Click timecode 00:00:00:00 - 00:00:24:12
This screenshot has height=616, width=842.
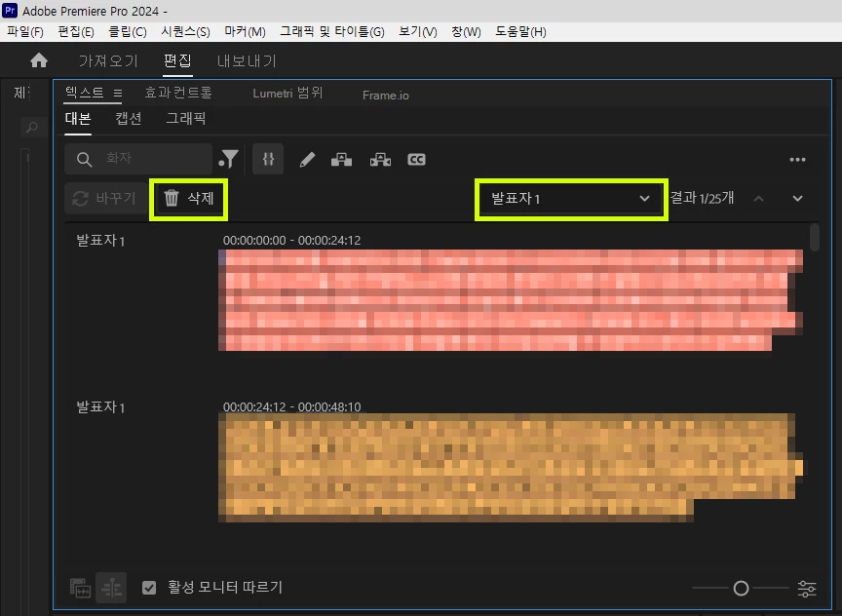pos(291,240)
